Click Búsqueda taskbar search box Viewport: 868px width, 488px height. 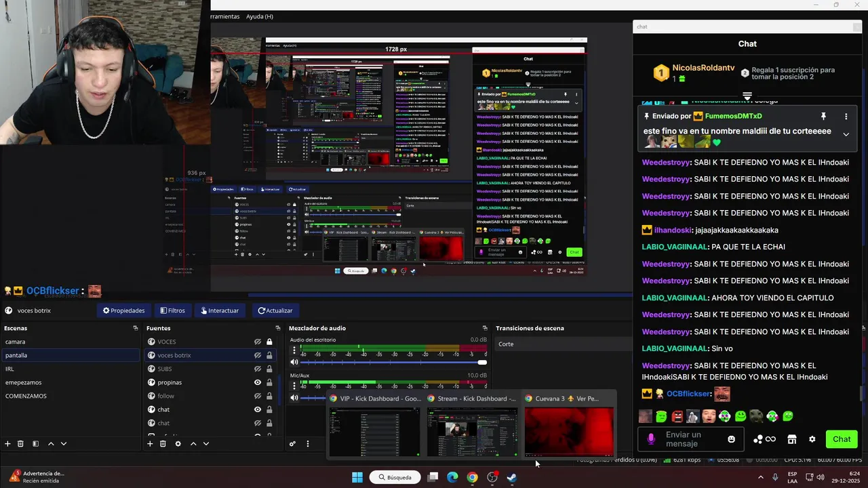click(x=395, y=477)
